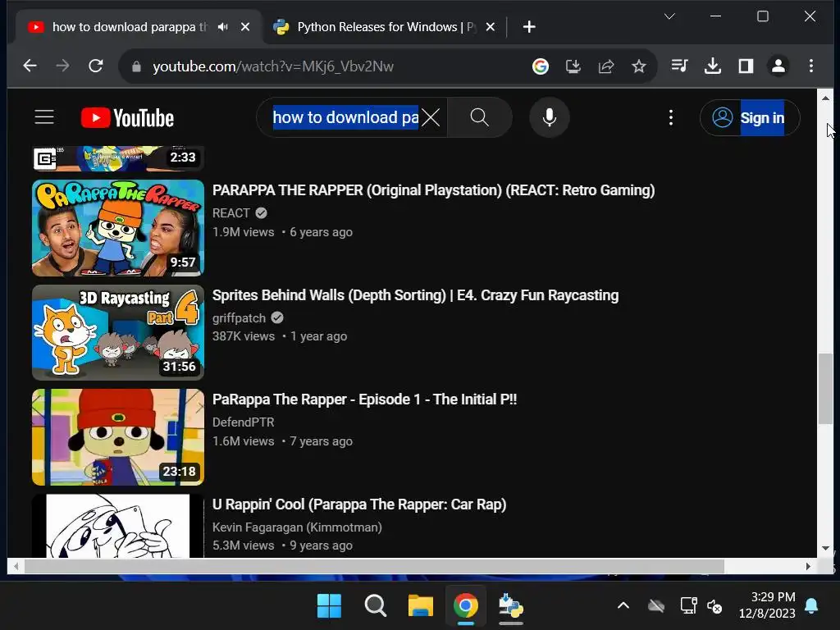Close the Python Releases tab

point(491,27)
